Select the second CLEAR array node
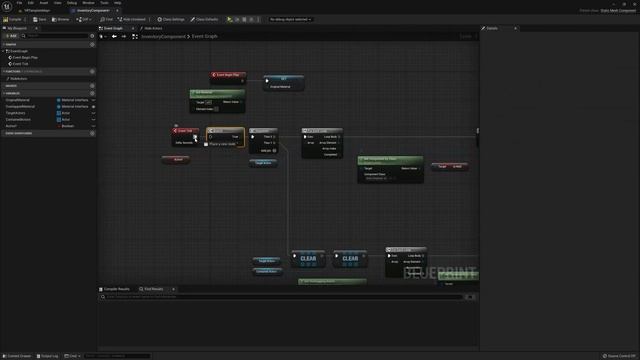 [350, 258]
